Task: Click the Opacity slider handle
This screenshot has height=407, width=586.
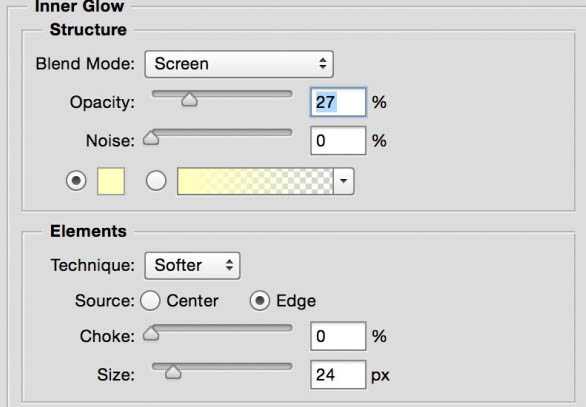Action: coord(189,100)
